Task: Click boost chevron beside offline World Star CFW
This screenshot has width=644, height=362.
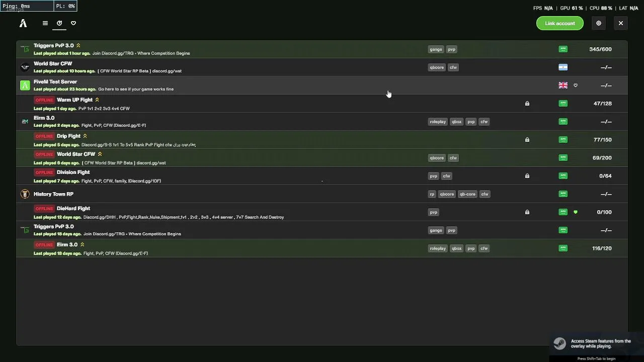Action: click(100, 154)
